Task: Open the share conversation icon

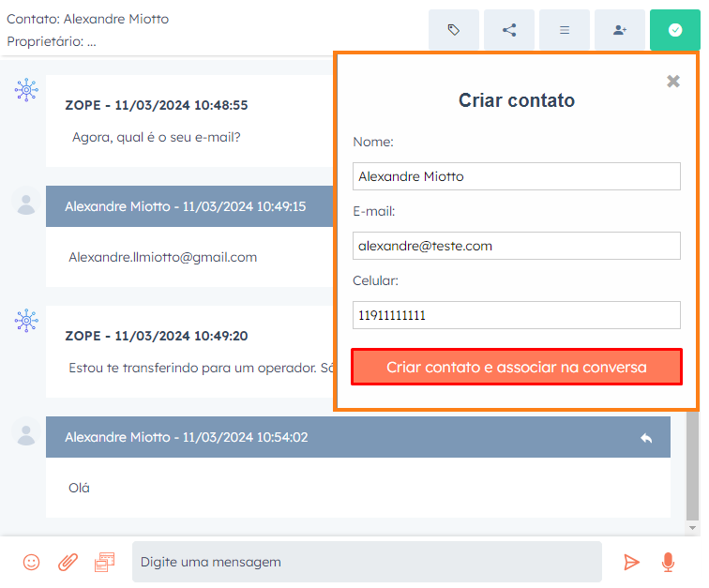Action: 509,30
